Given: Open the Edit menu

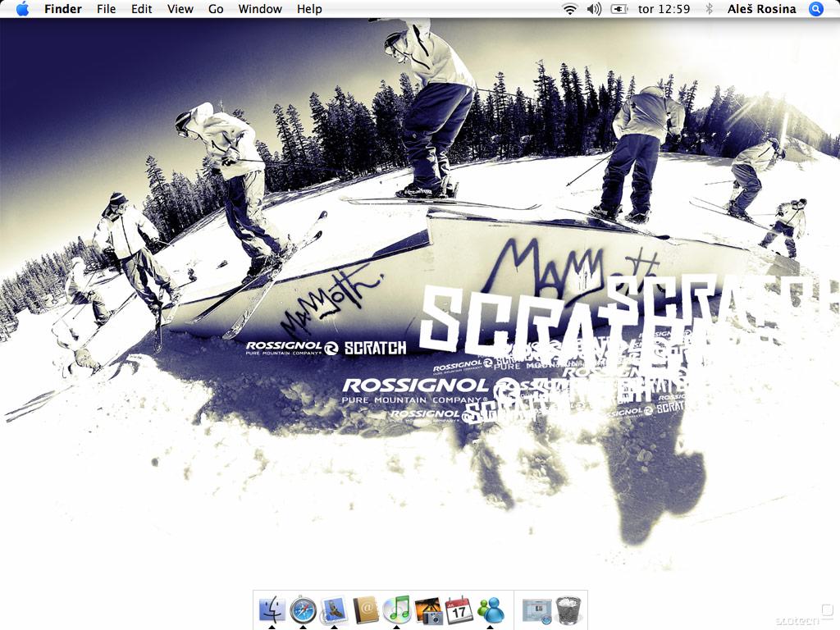Looking at the screenshot, I should pos(141,8).
